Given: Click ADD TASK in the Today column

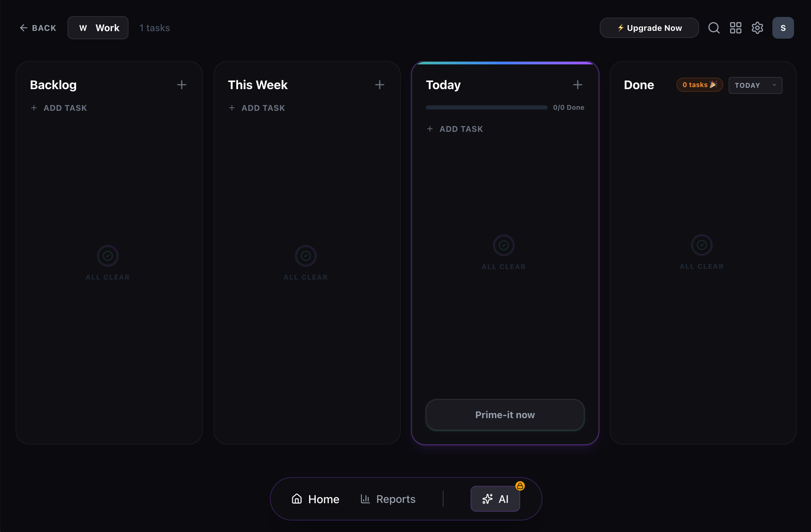Looking at the screenshot, I should coord(455,129).
